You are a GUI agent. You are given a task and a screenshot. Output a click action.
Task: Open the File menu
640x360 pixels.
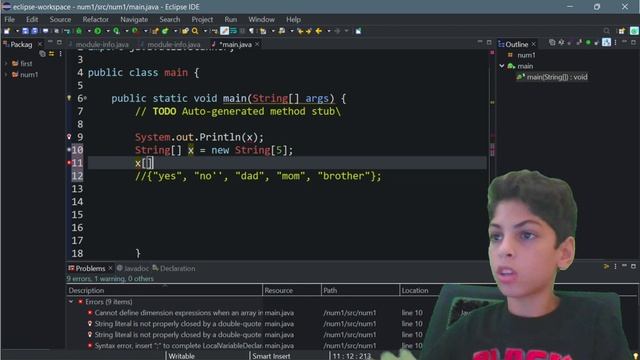pos(9,19)
